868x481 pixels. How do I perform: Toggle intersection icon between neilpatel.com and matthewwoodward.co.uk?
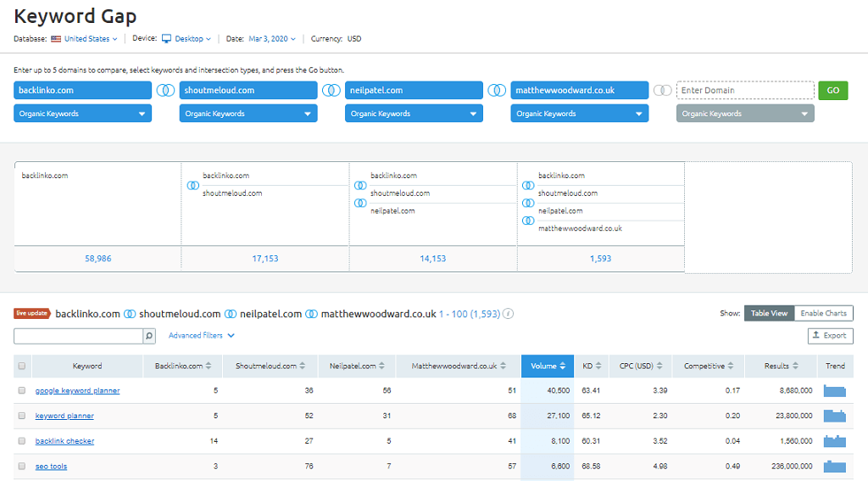pos(497,90)
